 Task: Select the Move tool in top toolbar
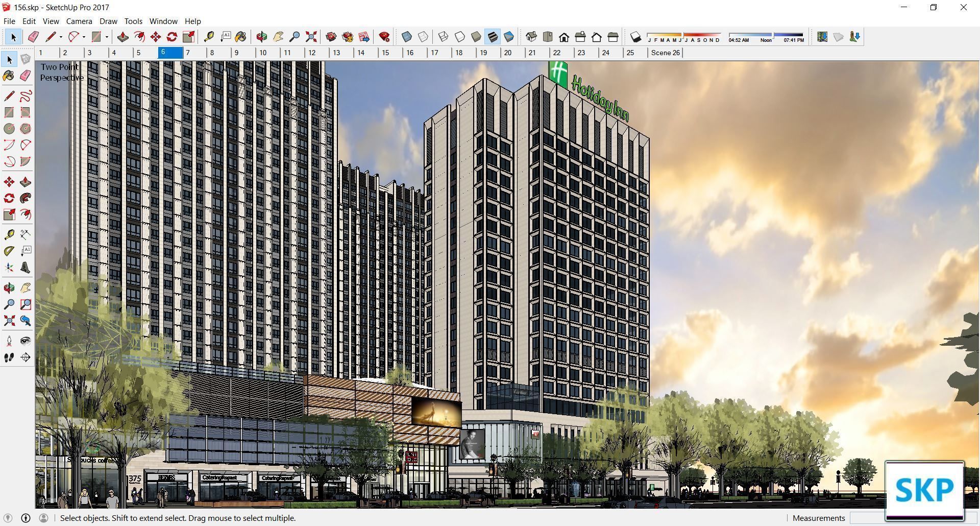[156, 37]
